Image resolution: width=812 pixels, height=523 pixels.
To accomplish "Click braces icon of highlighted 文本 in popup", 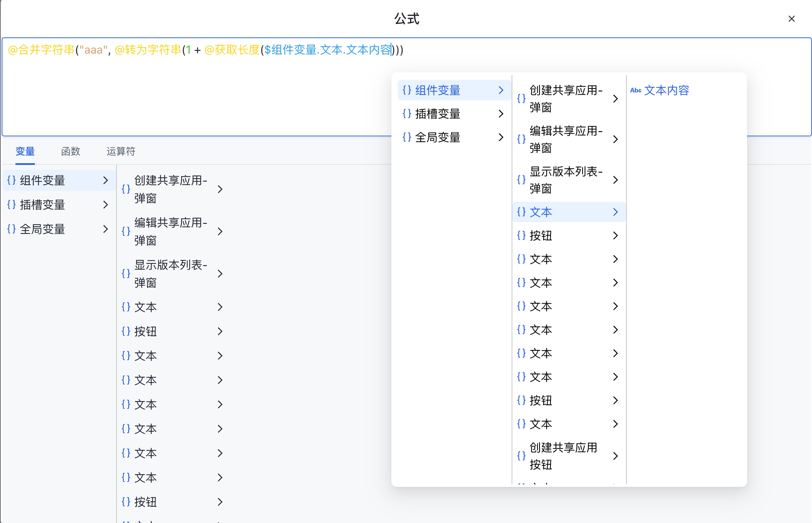I will 521,212.
